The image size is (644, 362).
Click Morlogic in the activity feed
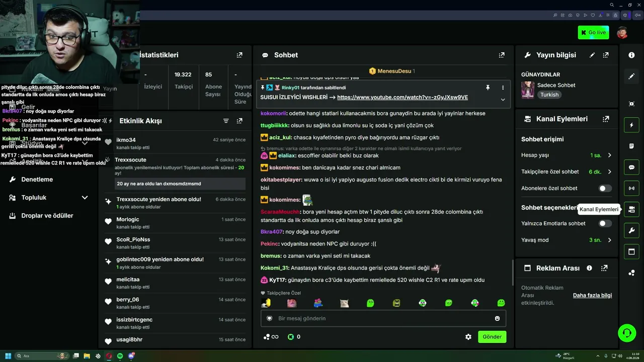128,219
